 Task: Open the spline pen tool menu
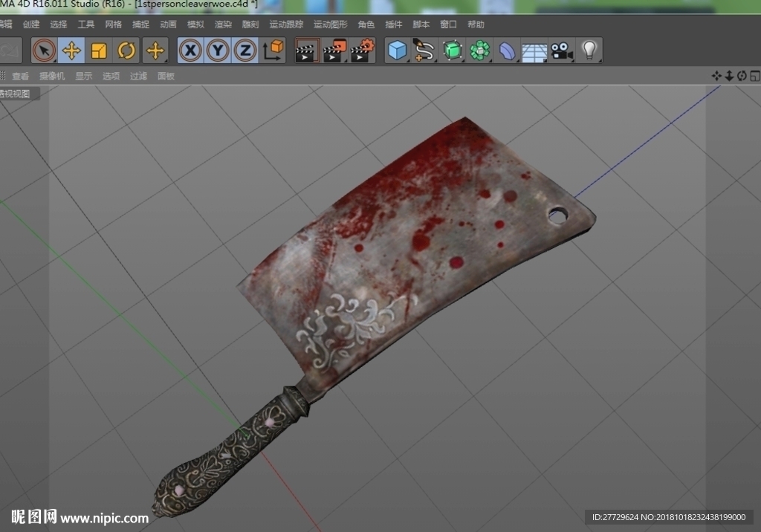click(424, 51)
